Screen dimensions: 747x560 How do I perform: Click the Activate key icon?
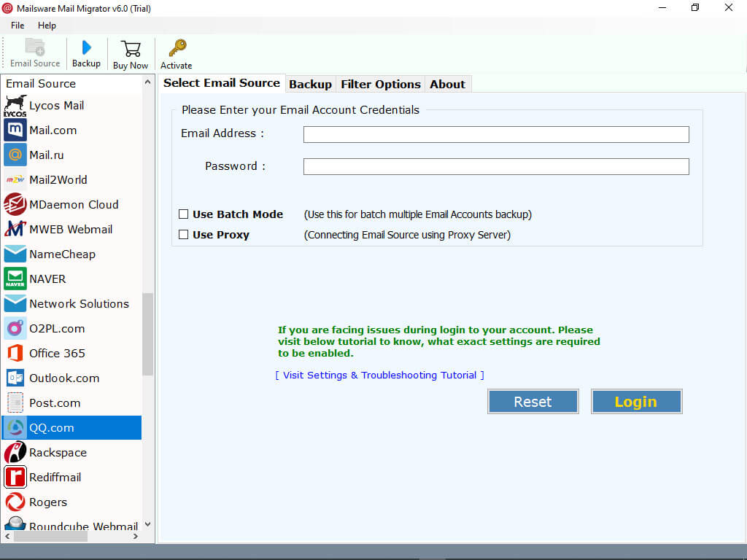pyautogui.click(x=176, y=53)
